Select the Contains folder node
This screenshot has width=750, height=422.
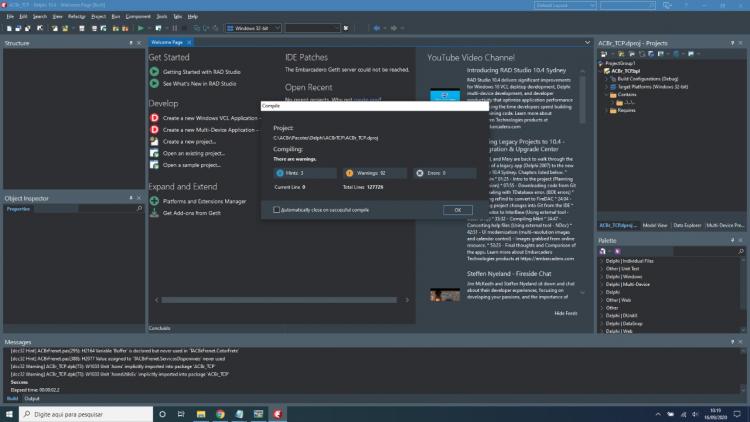627,95
